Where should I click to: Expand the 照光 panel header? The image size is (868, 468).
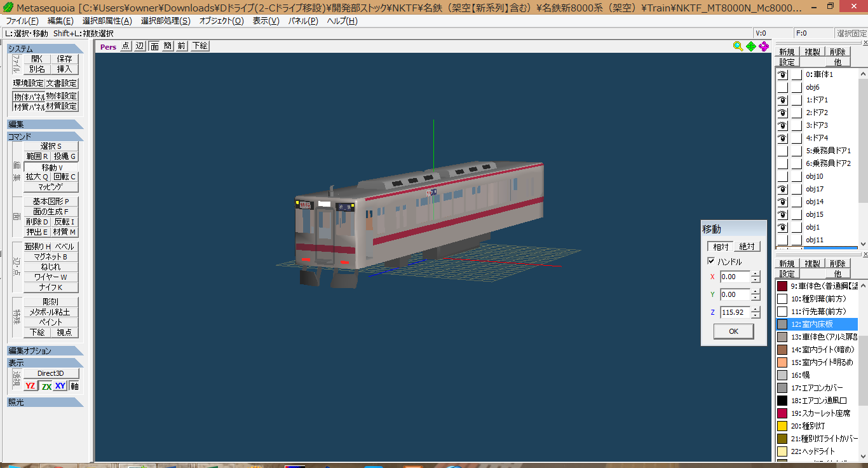(45, 403)
